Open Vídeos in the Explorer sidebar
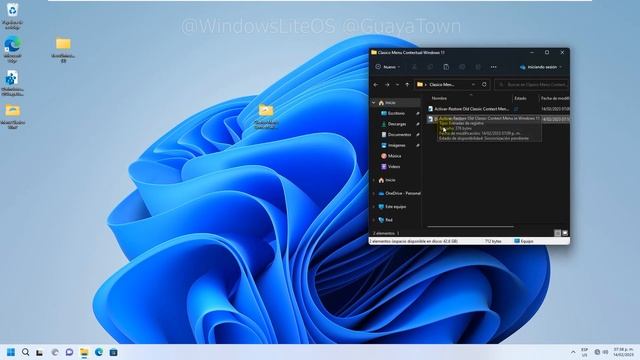Image resolution: width=640 pixels, height=360 pixels. click(x=393, y=167)
